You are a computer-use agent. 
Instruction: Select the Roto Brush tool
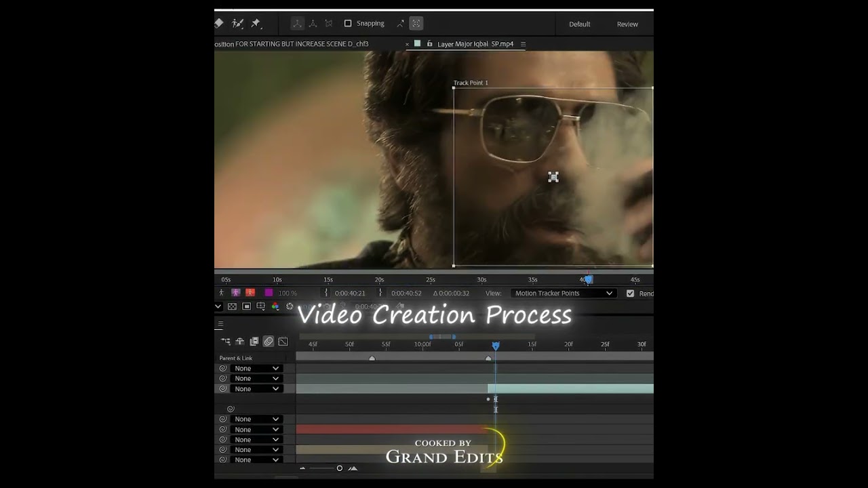click(237, 23)
